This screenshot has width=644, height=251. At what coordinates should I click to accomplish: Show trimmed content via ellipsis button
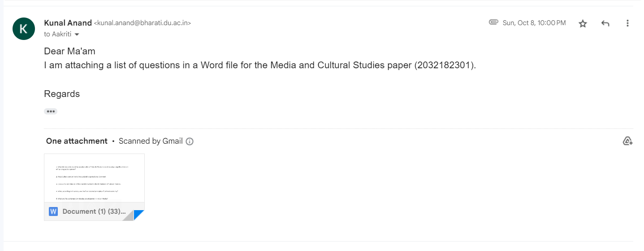[x=51, y=111]
